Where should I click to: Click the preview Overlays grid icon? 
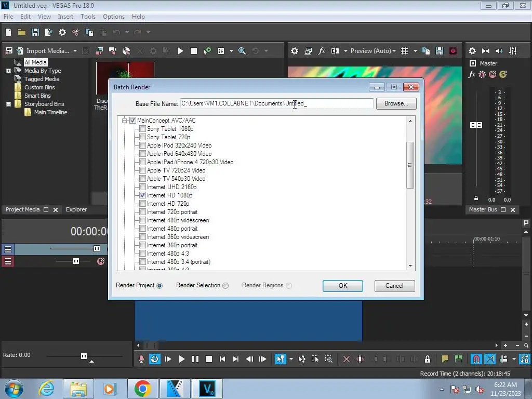pyautogui.click(x=404, y=51)
